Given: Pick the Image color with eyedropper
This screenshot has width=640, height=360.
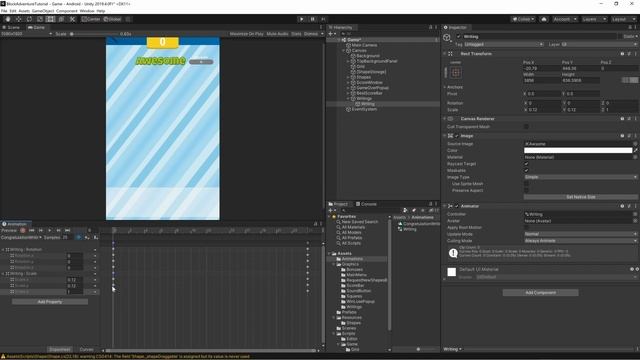Looking at the screenshot, I should (x=636, y=151).
